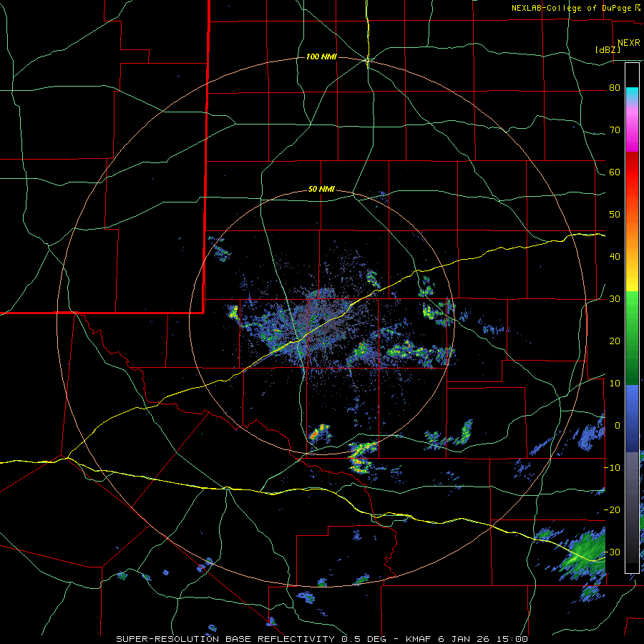Click the "80" value on the dBZ scale

point(615,88)
